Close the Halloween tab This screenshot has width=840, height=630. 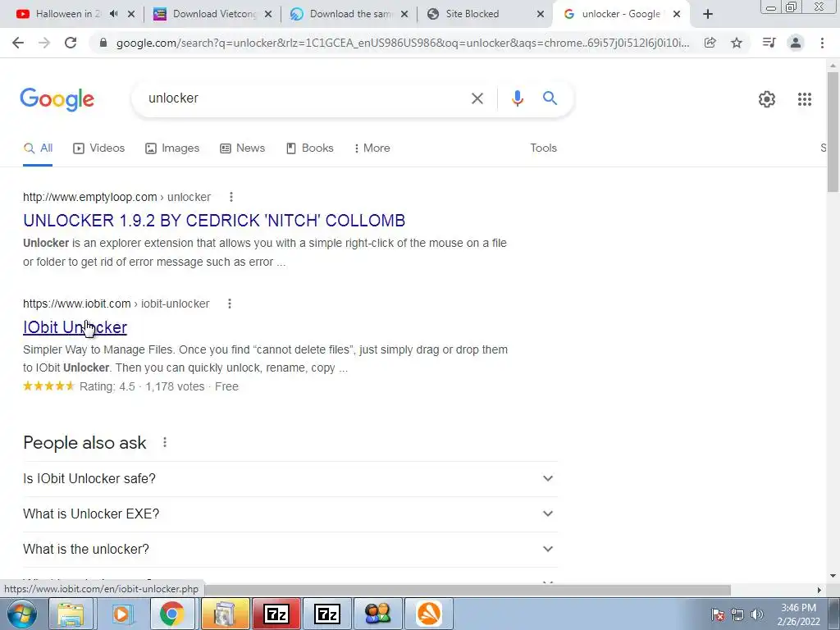point(130,15)
